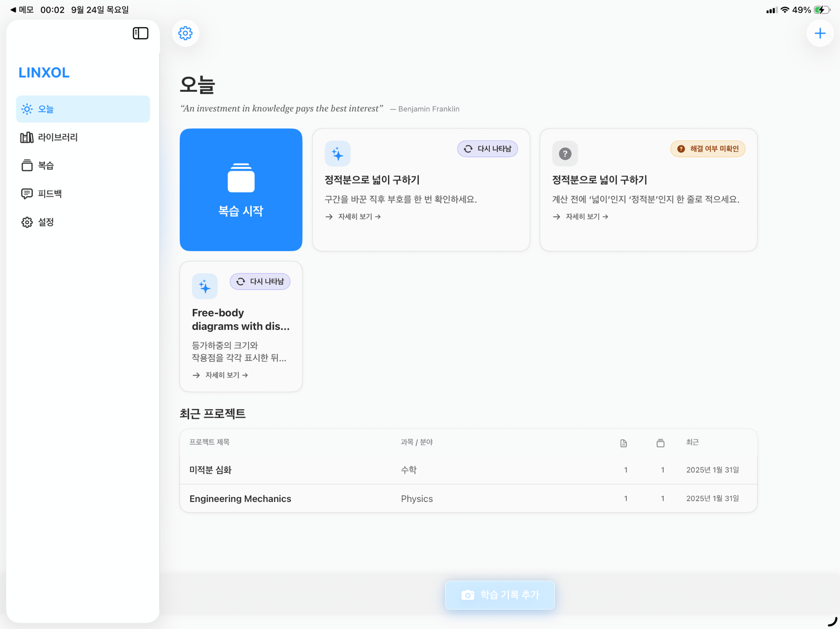Open 설정 in the sidebar

pos(83,222)
